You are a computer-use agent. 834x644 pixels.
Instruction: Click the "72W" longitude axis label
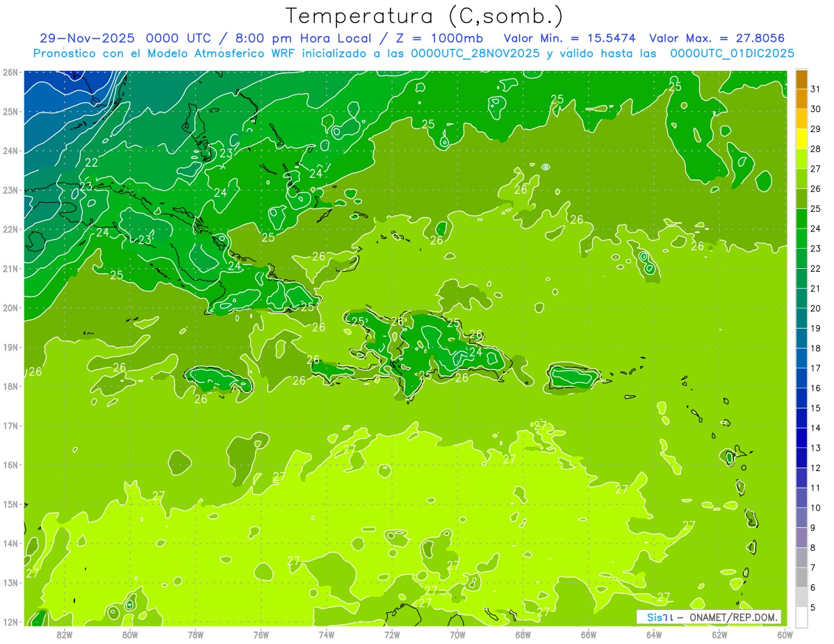coord(392,634)
